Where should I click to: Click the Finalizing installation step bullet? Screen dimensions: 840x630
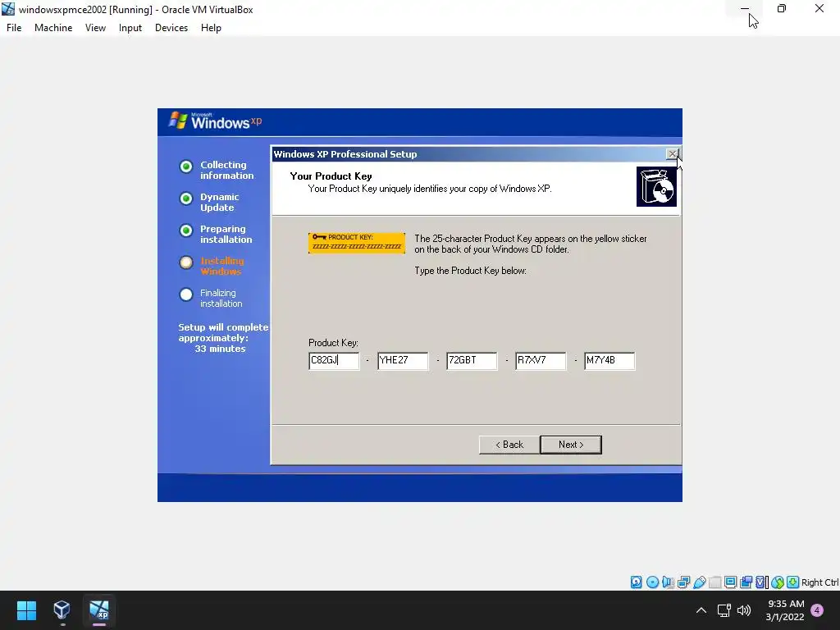pyautogui.click(x=186, y=294)
